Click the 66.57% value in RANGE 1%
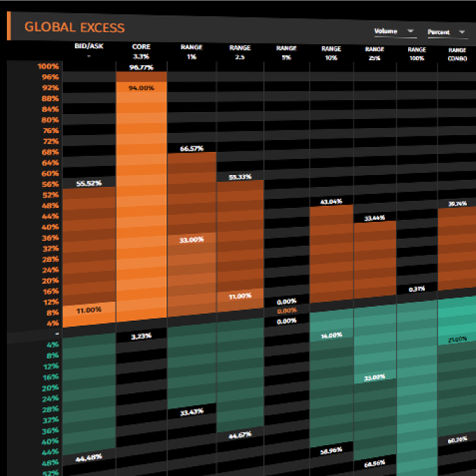This screenshot has height=476, width=476. tap(192, 148)
